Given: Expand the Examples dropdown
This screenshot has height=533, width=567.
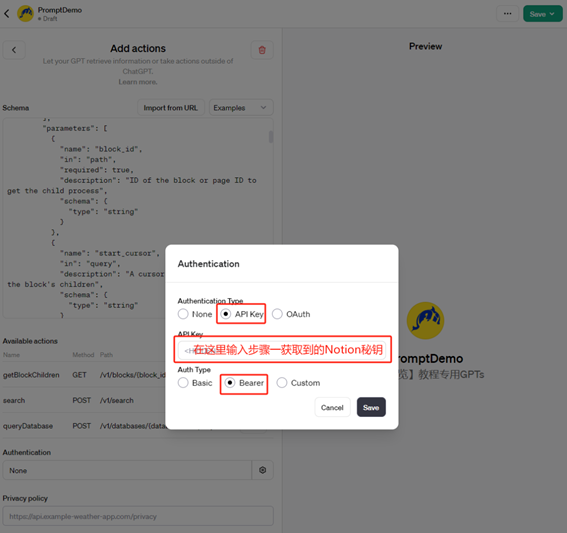Looking at the screenshot, I should tap(241, 108).
